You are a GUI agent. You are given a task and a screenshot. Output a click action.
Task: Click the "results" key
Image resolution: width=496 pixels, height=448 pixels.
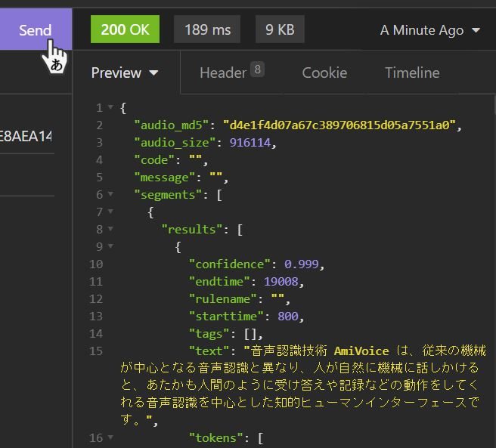tap(192, 230)
